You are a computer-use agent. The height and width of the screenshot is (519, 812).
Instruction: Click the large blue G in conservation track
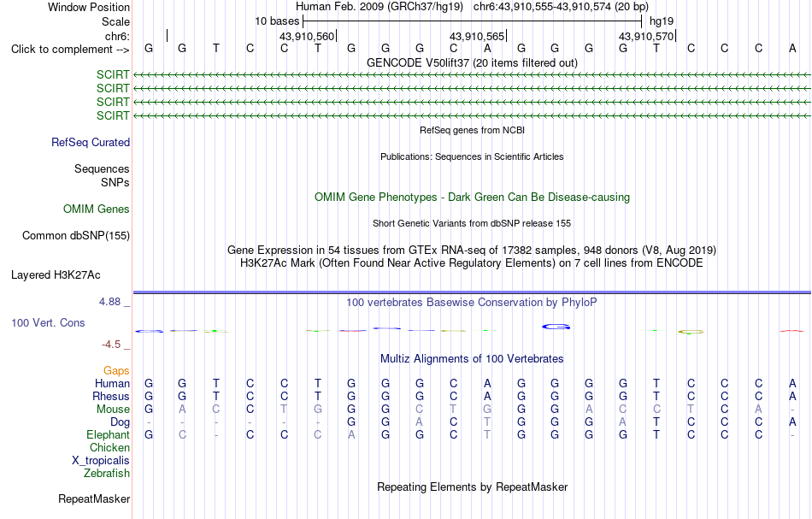pyautogui.click(x=556, y=327)
